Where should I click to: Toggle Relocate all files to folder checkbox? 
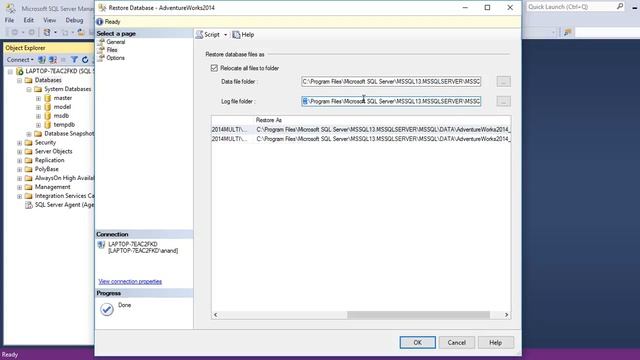click(214, 68)
